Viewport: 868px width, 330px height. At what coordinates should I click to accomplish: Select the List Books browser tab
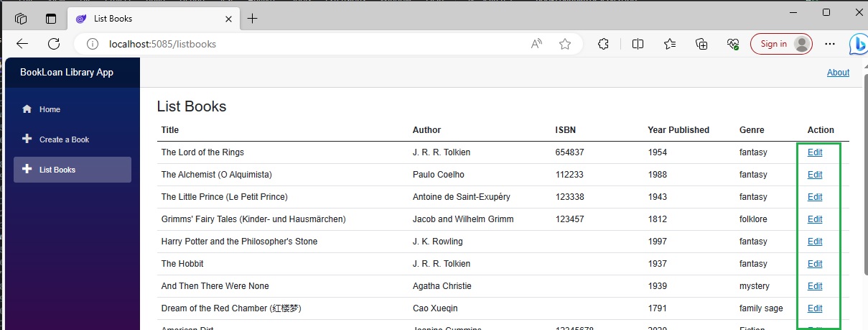(x=152, y=19)
